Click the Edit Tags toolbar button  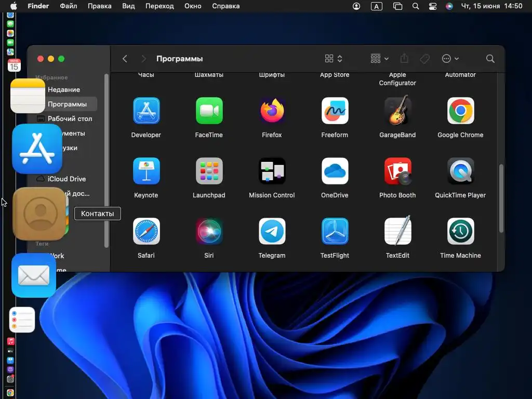click(425, 59)
